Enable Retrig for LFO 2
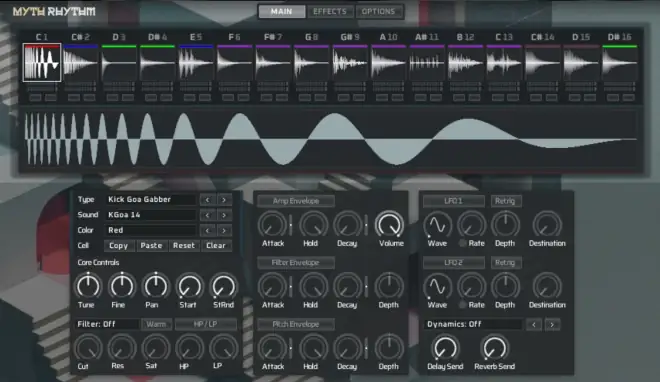This screenshot has width=660, height=382. pos(505,263)
